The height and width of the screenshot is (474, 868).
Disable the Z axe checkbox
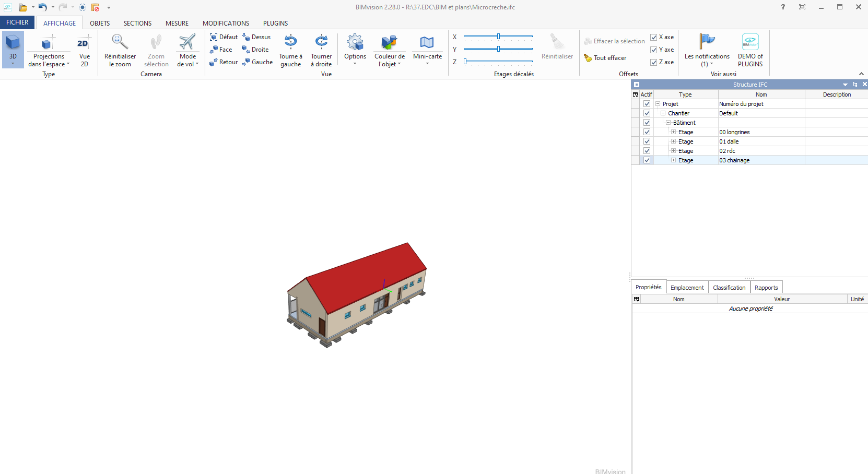click(654, 62)
